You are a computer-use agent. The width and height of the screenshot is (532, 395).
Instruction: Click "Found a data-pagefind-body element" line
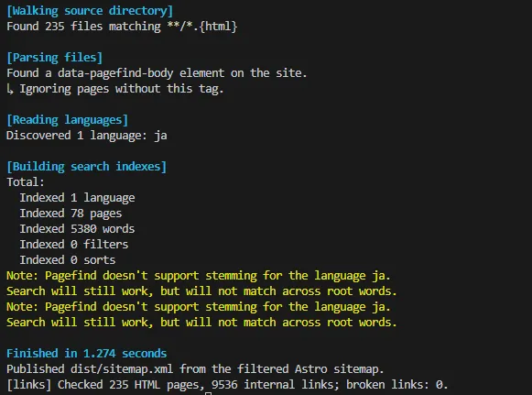point(157,73)
